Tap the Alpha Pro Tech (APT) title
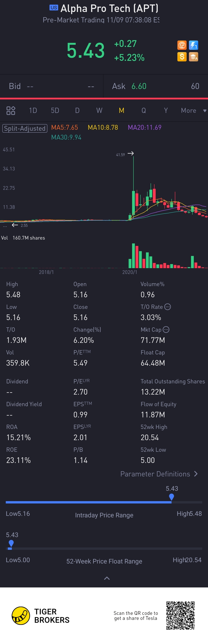 (109, 8)
